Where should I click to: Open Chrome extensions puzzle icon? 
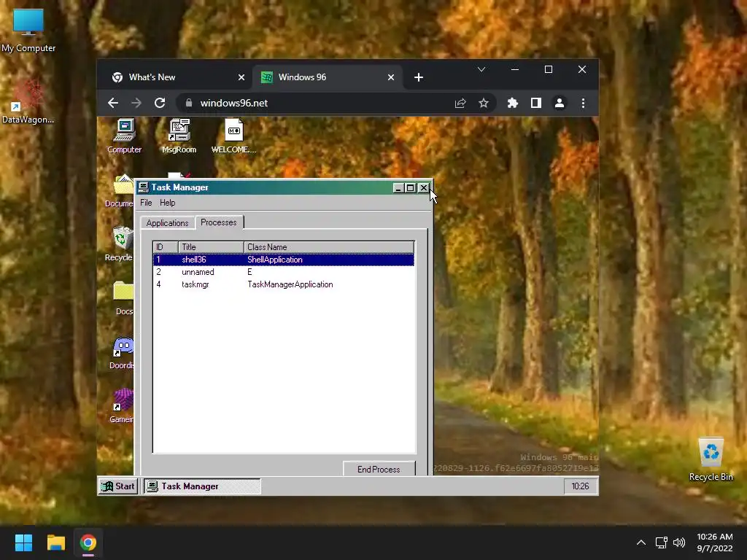513,103
